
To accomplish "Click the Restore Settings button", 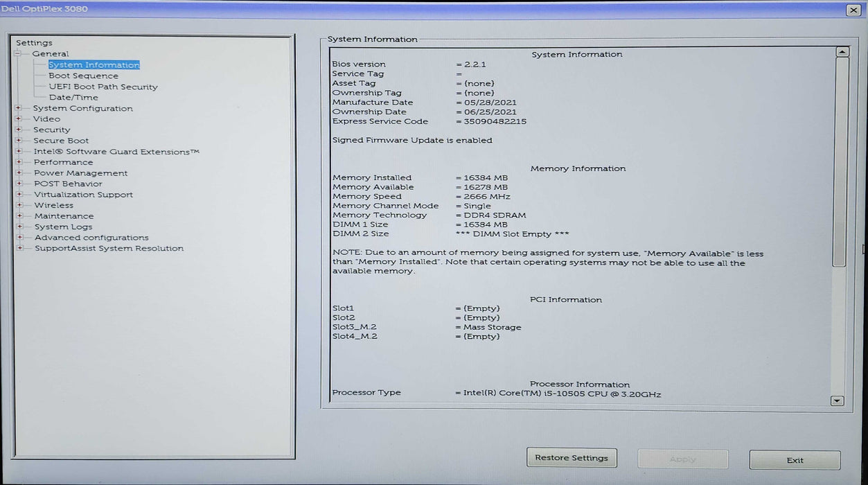I will click(572, 458).
